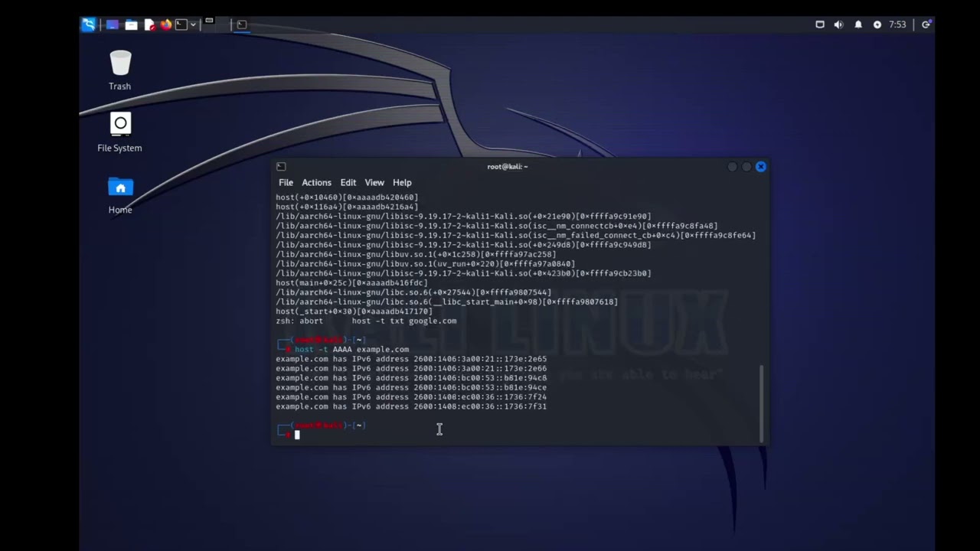Screen dimensions: 980x551
Task: Expand the terminal launcher dropdown arrow
Action: pos(193,24)
